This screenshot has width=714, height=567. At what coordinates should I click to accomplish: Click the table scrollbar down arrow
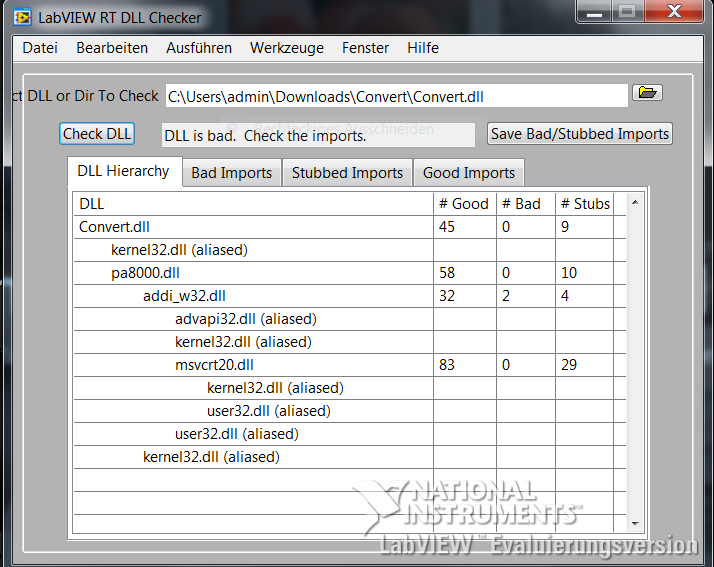click(635, 524)
